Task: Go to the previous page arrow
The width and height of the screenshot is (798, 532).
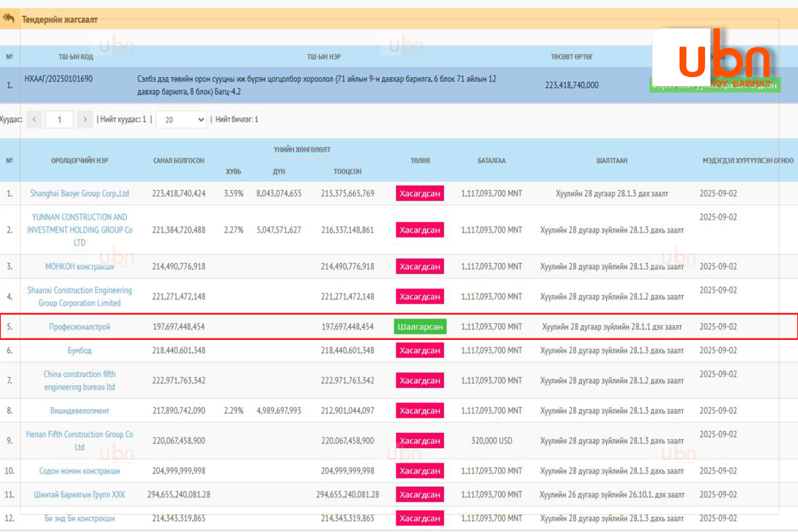Action: tap(34, 120)
